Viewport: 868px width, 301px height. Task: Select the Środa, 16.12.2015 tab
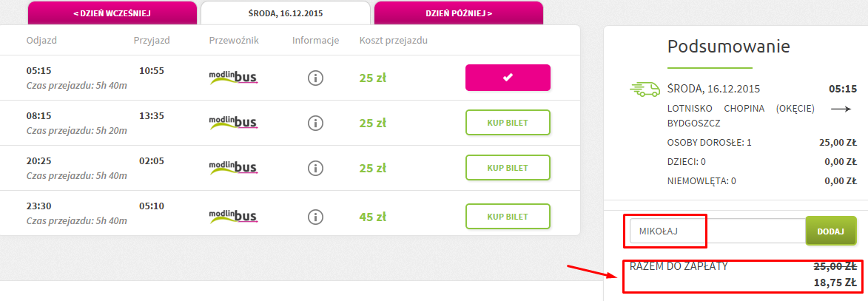tap(286, 13)
